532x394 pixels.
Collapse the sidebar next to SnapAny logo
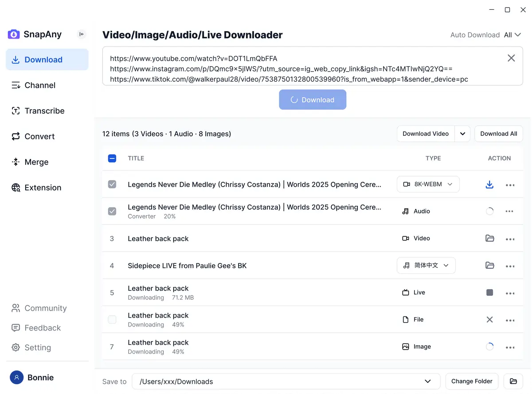pos(81,34)
